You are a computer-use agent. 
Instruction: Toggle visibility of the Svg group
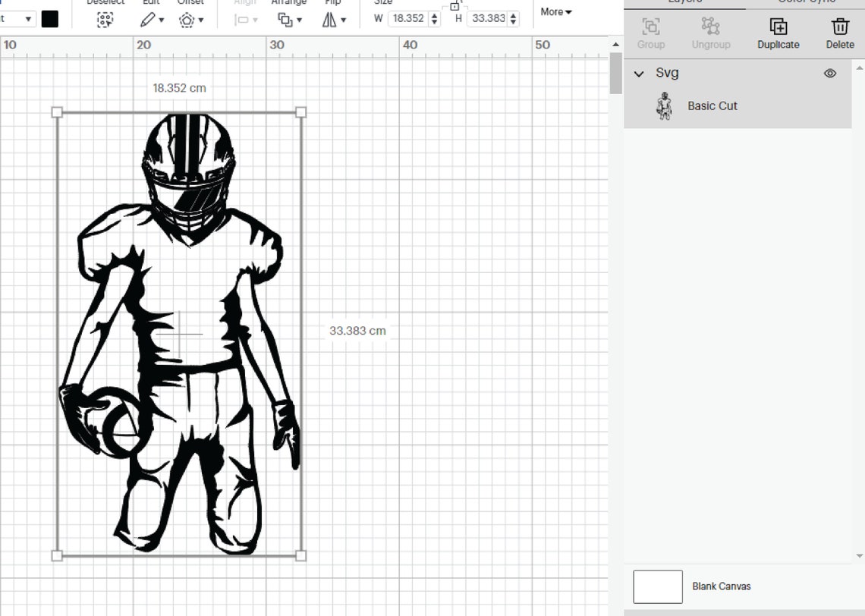(829, 73)
